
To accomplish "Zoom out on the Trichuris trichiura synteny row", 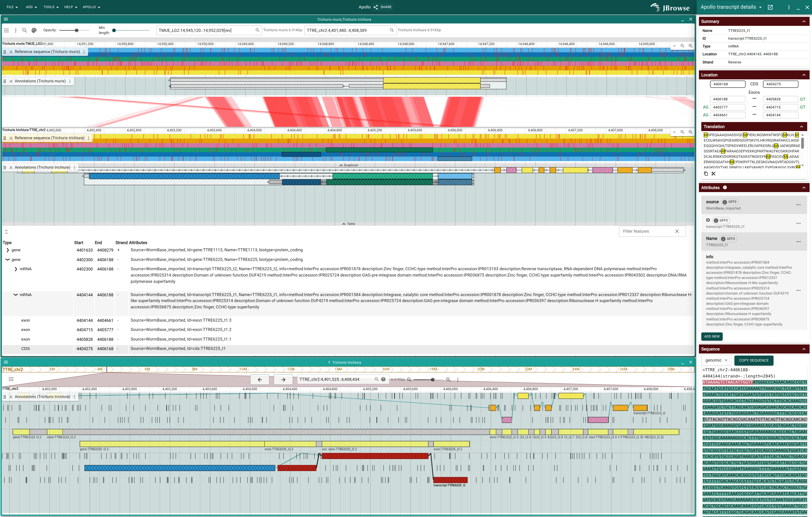I will pyautogui.click(x=683, y=132).
